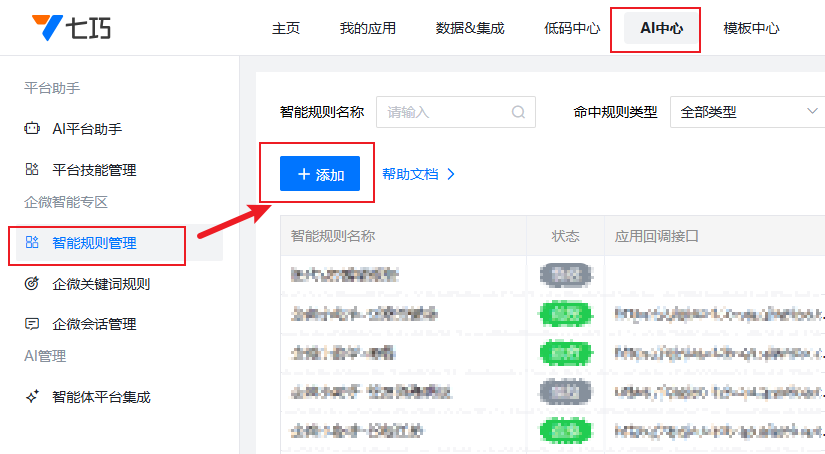This screenshot has height=454, width=825.
Task: Click the AI平台助手 robot icon
Action: click(32, 129)
